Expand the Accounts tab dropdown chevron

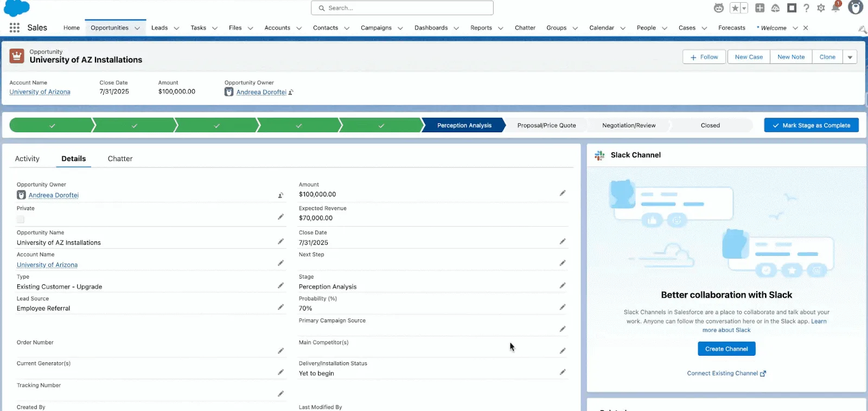click(299, 28)
